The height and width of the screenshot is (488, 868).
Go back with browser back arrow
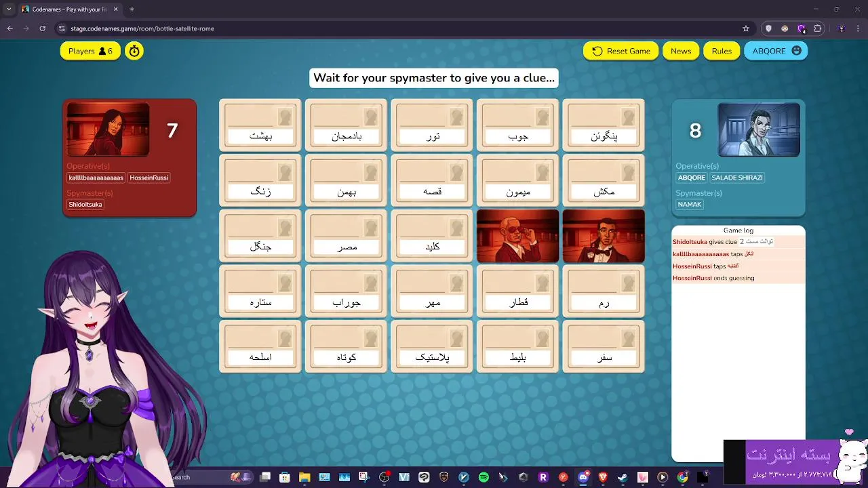click(x=9, y=28)
